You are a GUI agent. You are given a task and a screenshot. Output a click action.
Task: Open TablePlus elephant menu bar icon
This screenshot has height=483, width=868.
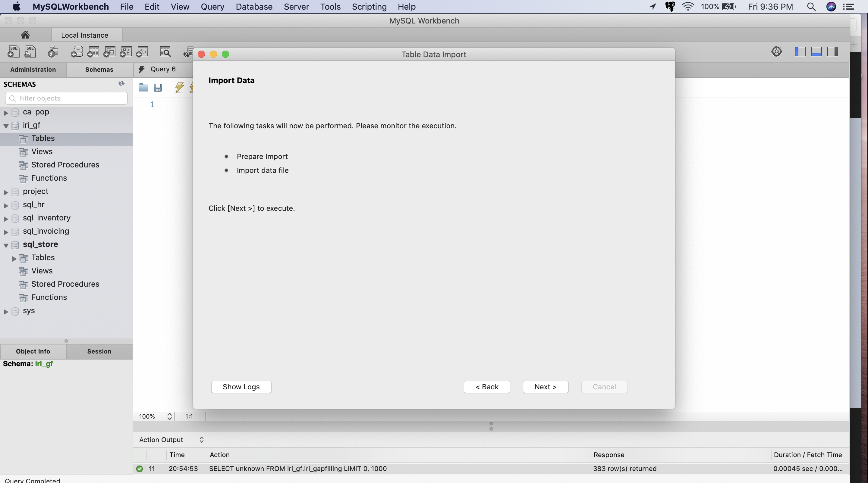670,7
